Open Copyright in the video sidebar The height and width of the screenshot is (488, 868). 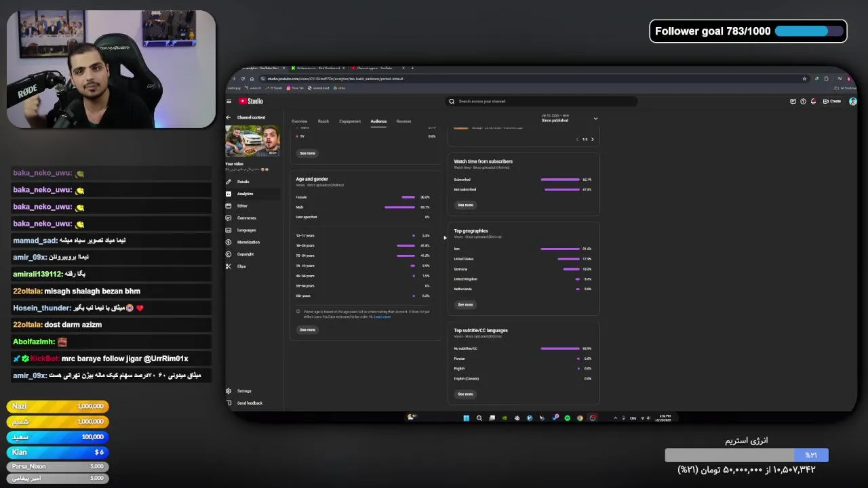click(245, 254)
